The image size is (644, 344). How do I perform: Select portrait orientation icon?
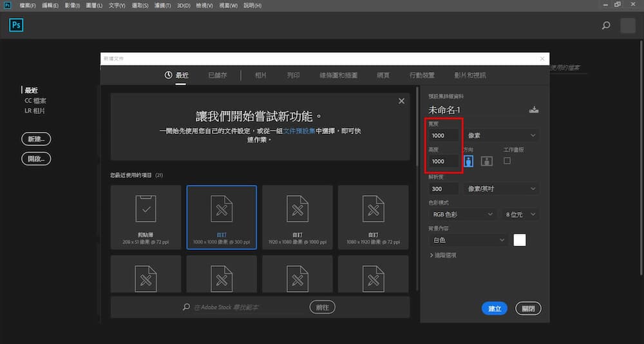pos(469,161)
